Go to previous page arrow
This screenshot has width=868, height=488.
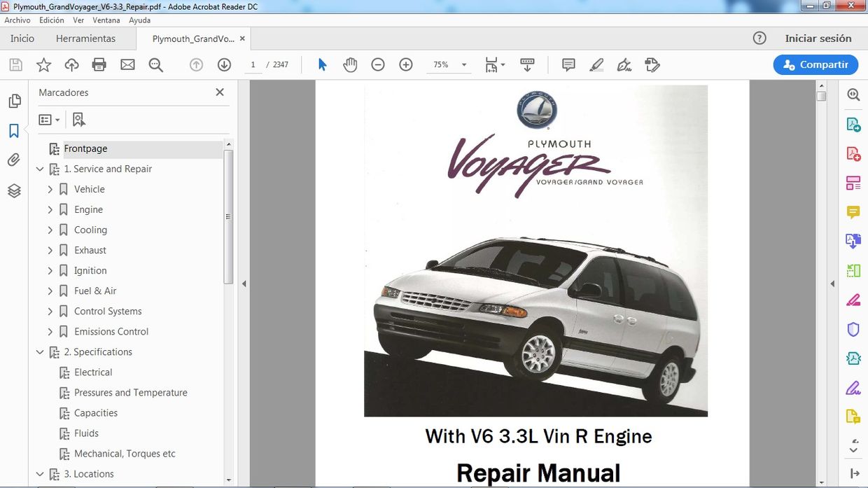[x=196, y=64]
